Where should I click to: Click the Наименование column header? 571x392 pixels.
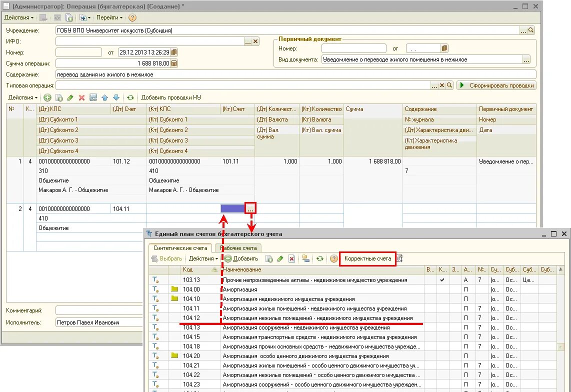(322, 269)
